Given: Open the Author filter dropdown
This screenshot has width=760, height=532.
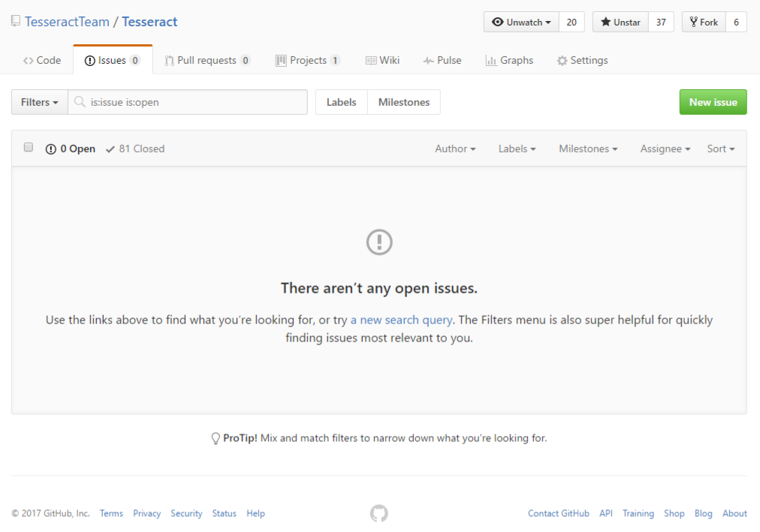Looking at the screenshot, I should click(x=455, y=149).
